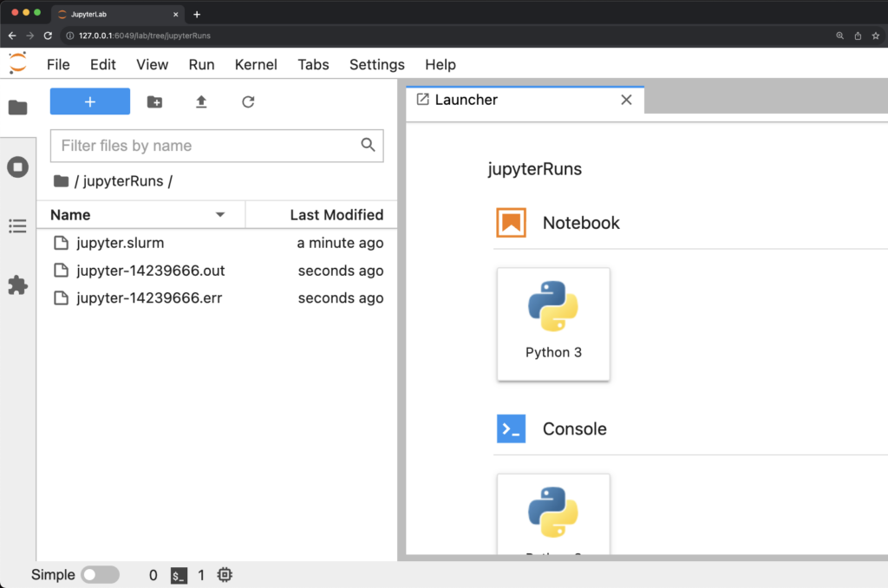Sort by Name column header
The image size is (888, 588).
point(141,215)
